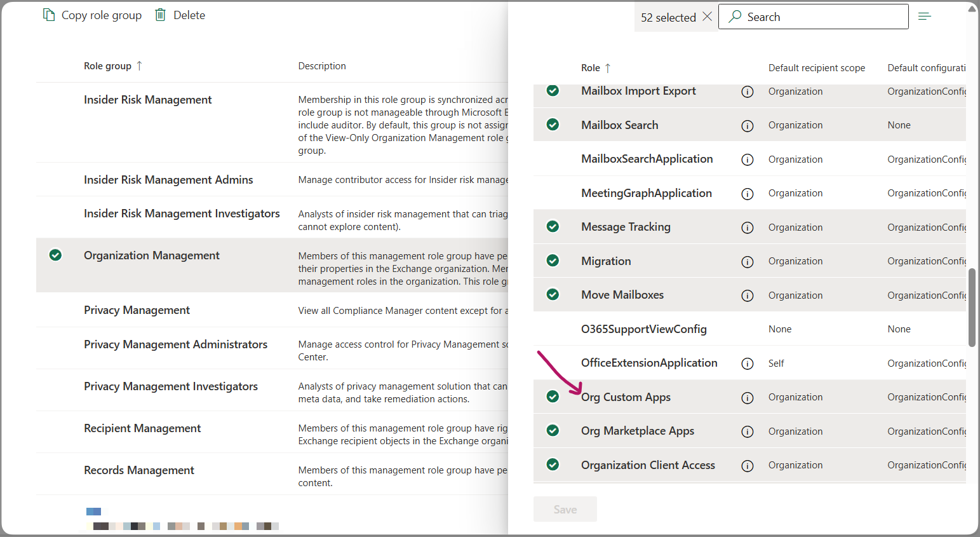The height and width of the screenshot is (537, 980).
Task: Open the Insider Risk Management role group
Action: pos(148,100)
